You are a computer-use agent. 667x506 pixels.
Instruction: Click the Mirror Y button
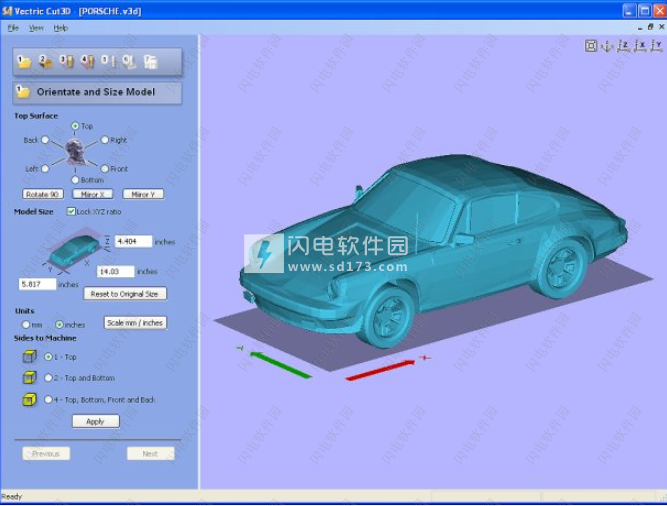coord(143,194)
